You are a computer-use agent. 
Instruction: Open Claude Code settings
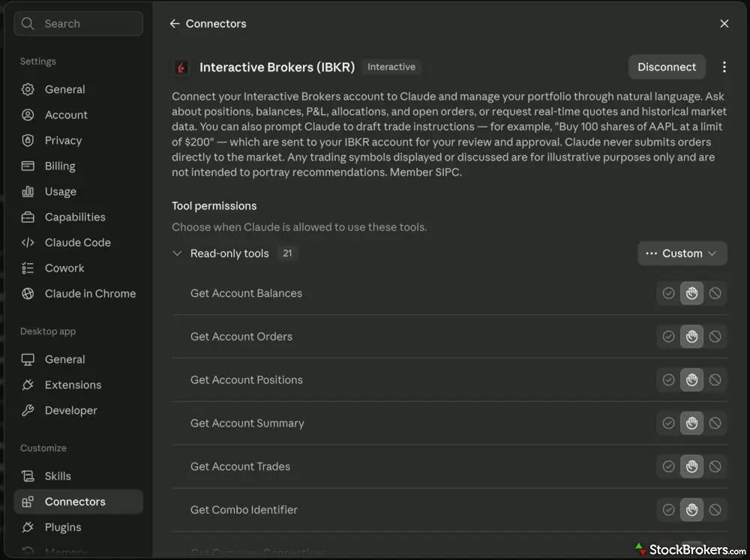pos(79,242)
